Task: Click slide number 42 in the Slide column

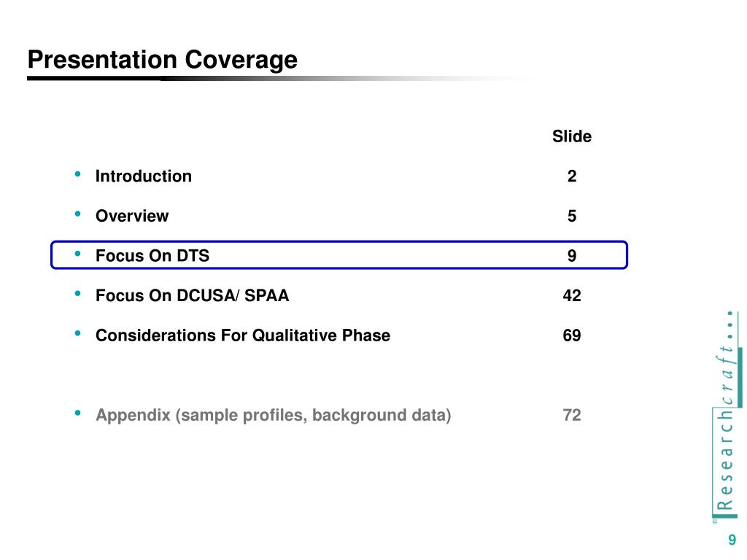Action: click(x=572, y=296)
